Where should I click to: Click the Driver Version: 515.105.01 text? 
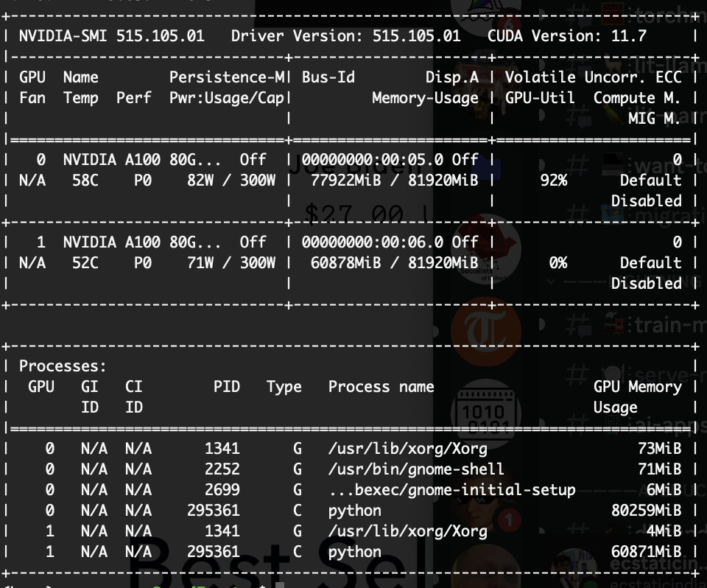pyautogui.click(x=346, y=35)
